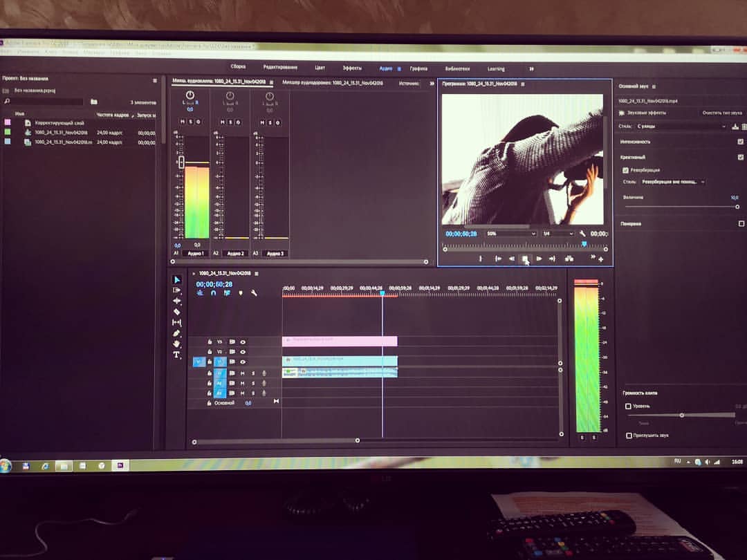Toggle the Креативный checkbox
The image size is (747, 560).
(740, 157)
